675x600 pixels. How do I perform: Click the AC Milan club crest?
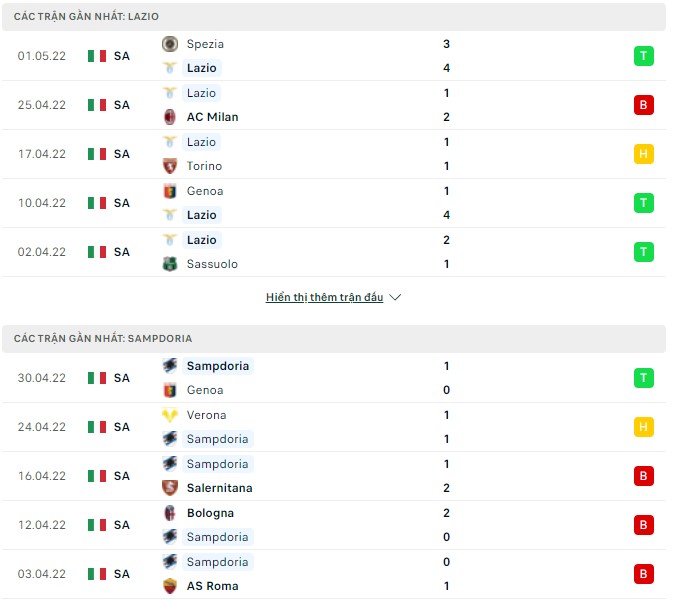click(170, 117)
